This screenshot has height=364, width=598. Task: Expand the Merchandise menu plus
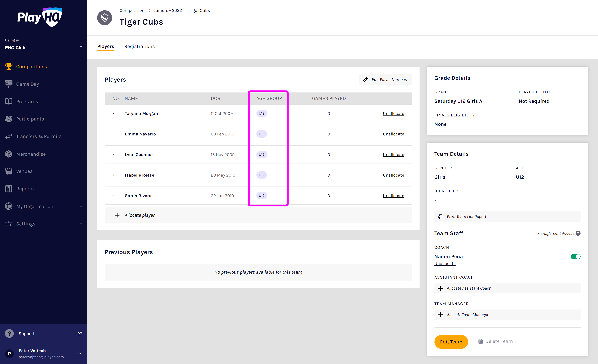(81, 154)
